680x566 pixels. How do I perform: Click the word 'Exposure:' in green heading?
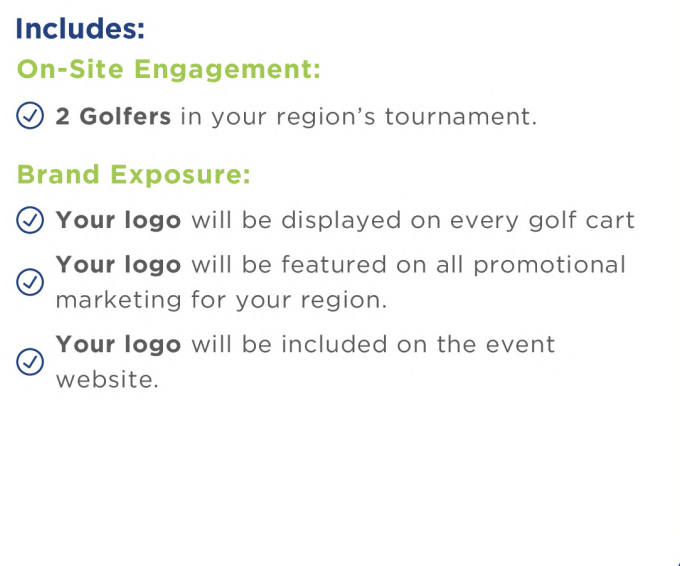click(x=180, y=175)
